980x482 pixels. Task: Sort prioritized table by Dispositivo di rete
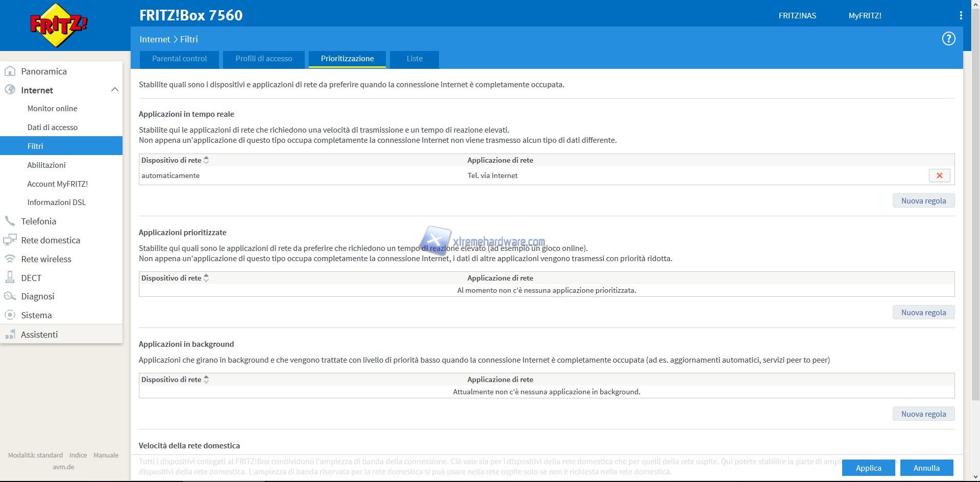point(206,278)
